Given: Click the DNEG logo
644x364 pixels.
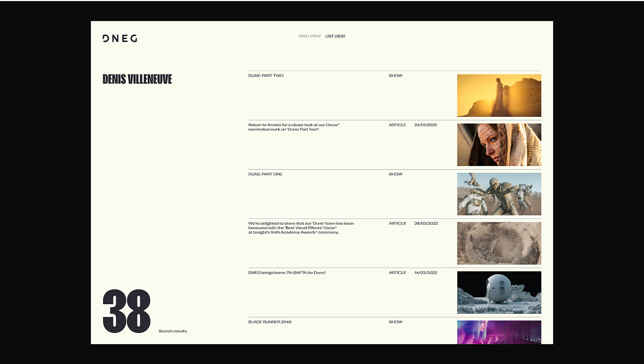Looking at the screenshot, I should pos(120,38).
